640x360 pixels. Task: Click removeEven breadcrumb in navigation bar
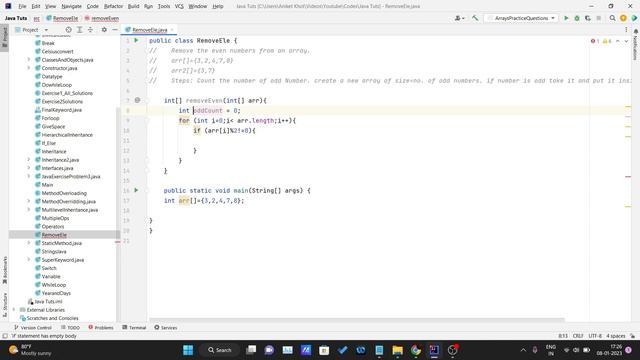click(x=102, y=18)
